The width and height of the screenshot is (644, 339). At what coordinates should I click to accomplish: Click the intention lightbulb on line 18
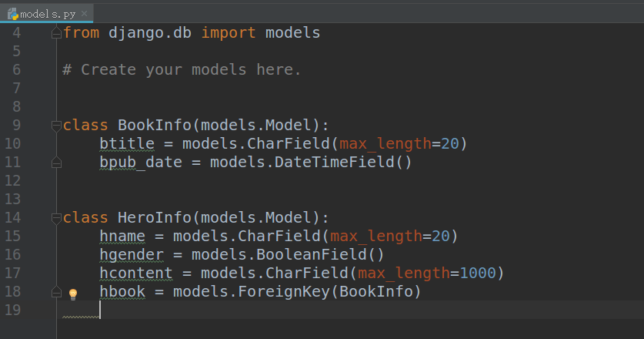pyautogui.click(x=73, y=294)
